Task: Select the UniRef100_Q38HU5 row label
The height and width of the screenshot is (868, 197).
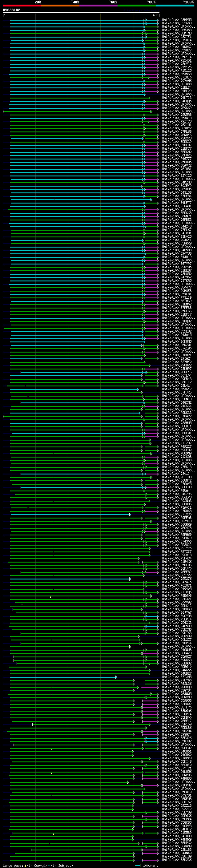Action: click(177, 423)
